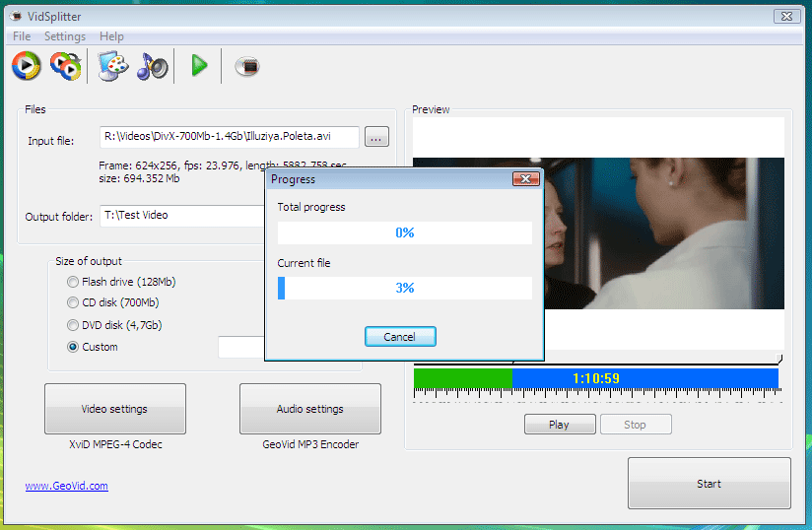This screenshot has width=812, height=530.
Task: Click the green section of the timeline
Action: (463, 378)
